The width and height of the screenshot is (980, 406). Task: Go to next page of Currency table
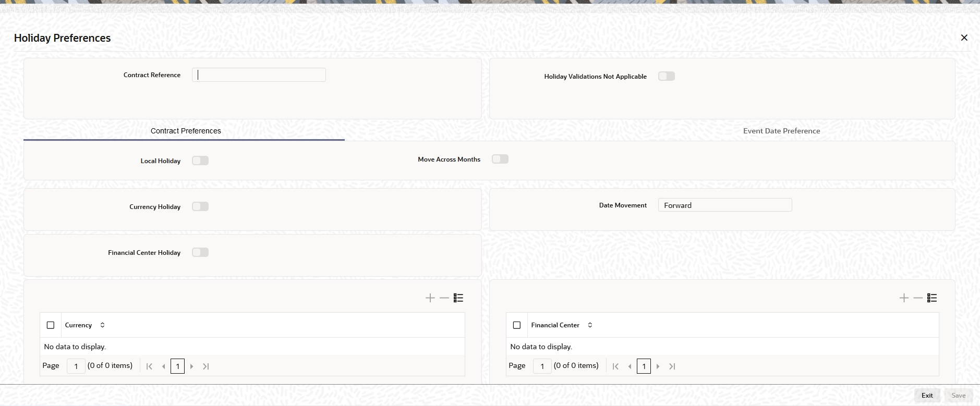point(192,366)
